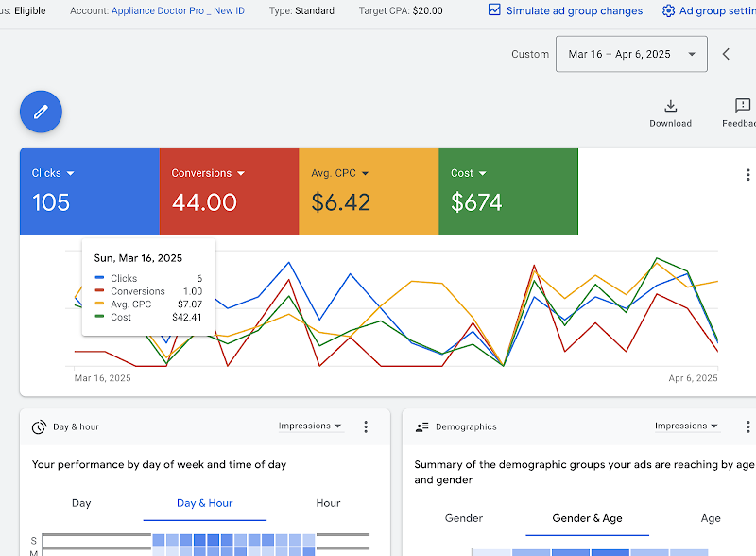
Task: Click the previous date range arrow
Action: click(726, 54)
